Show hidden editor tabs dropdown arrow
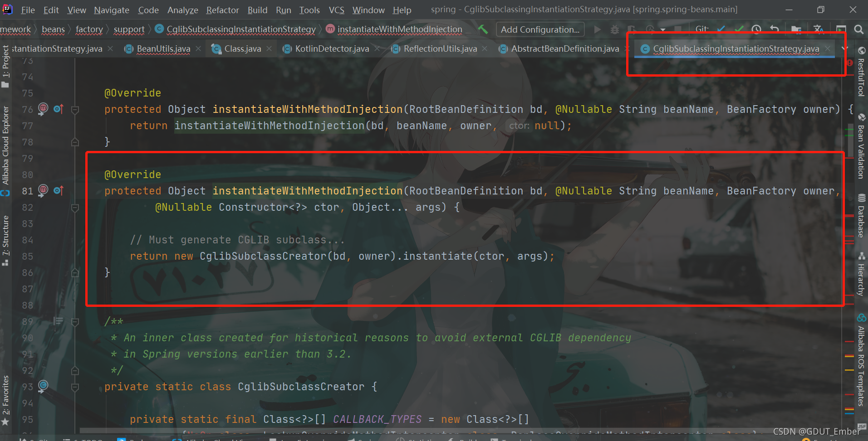The width and height of the screenshot is (868, 441). [844, 48]
